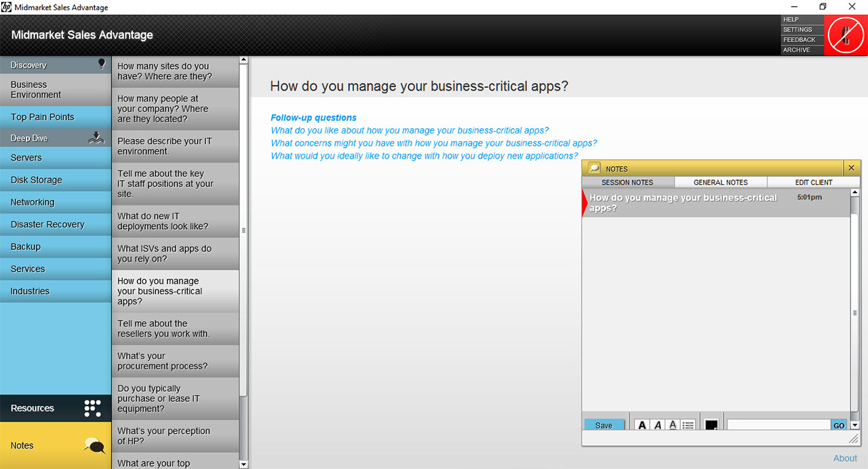Select 'What ISVs and apps do you rely on?'
Viewport: 868px width, 469px height.
point(176,253)
